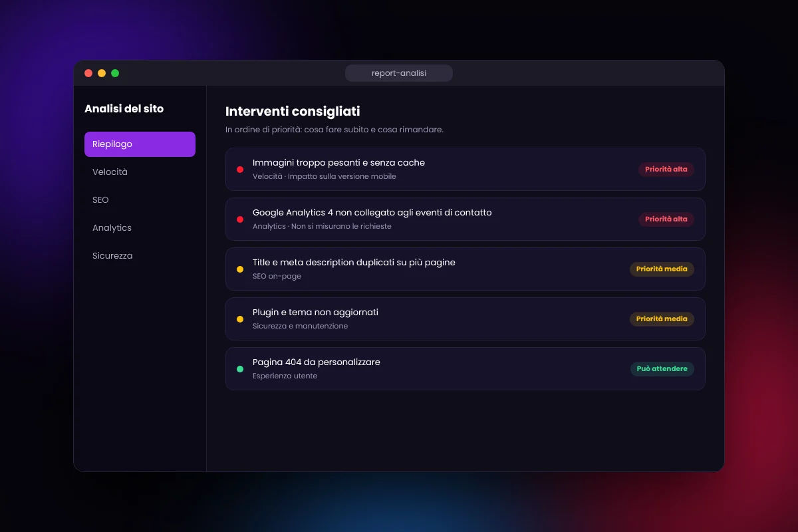Viewport: 798px width, 532px height.
Task: Click 'Analytics · Non si misurano le richieste' subtitle
Action: pyautogui.click(x=322, y=227)
